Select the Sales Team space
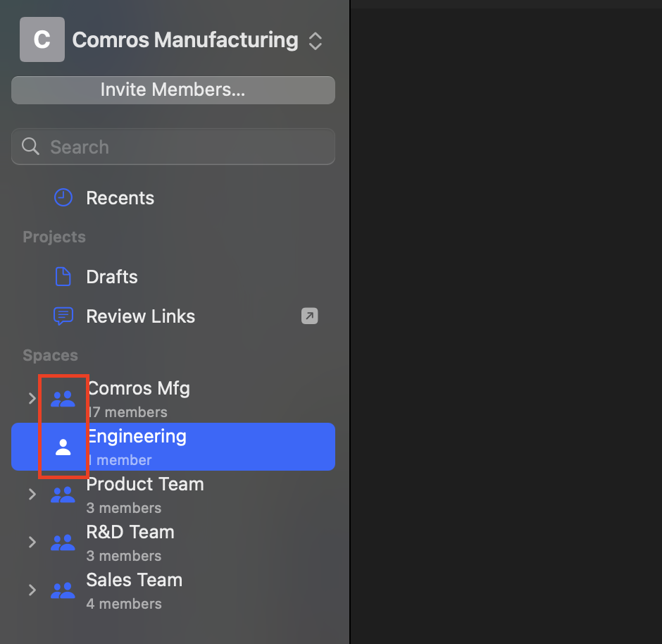 (x=173, y=590)
